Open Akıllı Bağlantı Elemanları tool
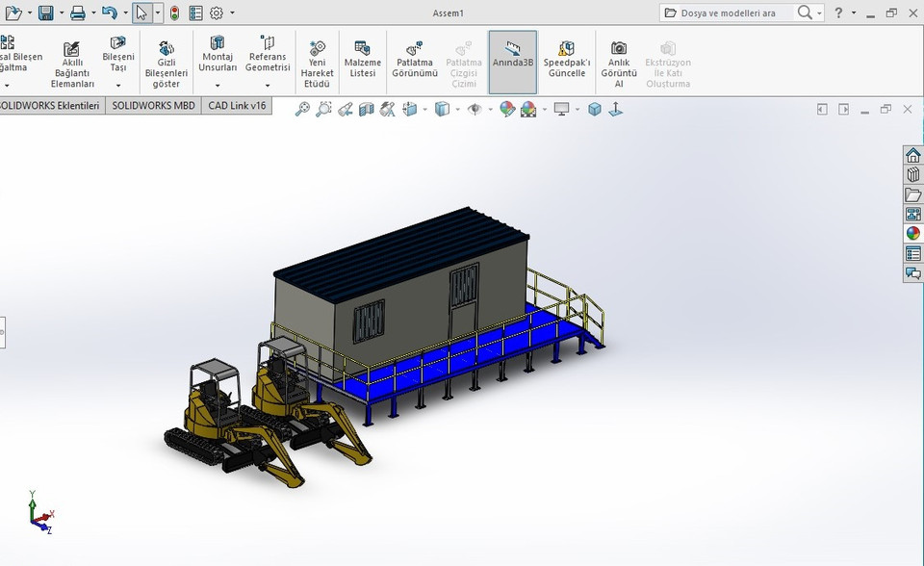Image resolution: width=924 pixels, height=566 pixels. coord(70,61)
